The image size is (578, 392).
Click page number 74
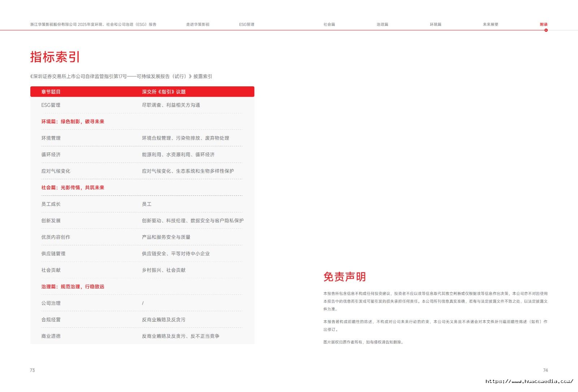545,370
